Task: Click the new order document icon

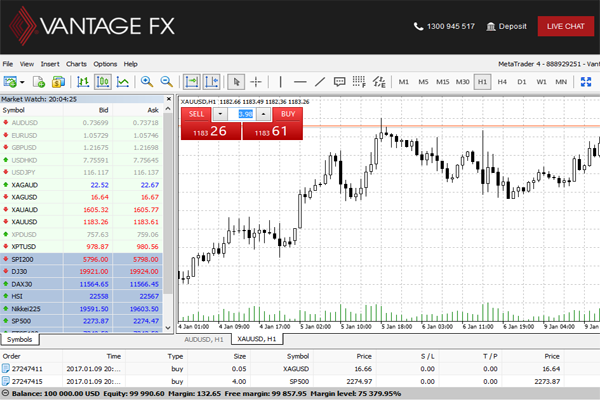Action: 39,82
